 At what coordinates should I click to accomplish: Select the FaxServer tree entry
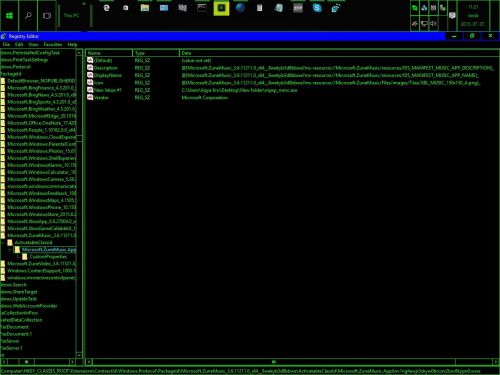[10, 341]
